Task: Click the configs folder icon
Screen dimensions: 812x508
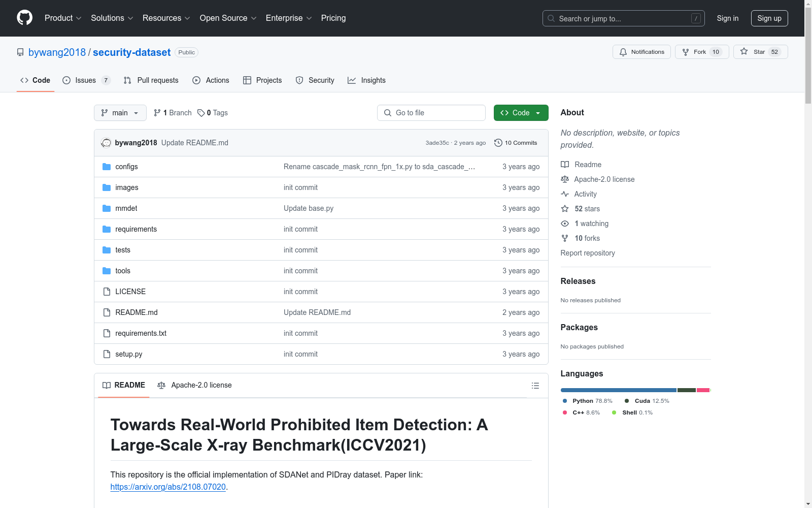Action: point(107,167)
